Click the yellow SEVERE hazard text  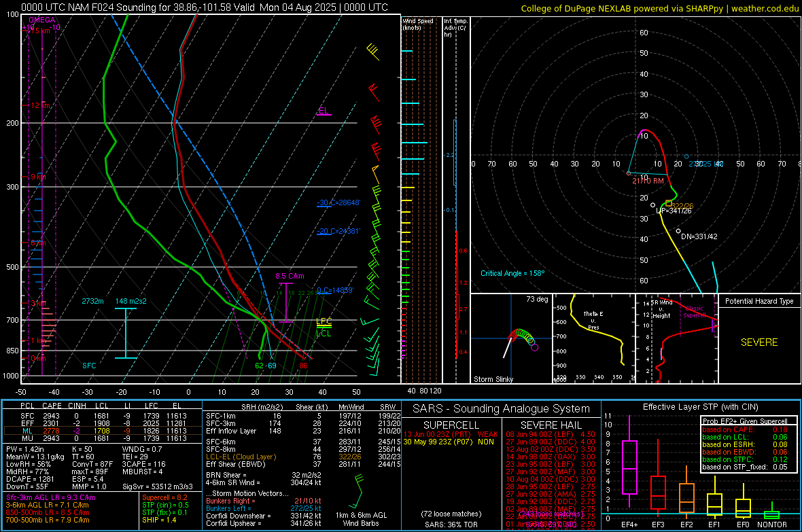[x=759, y=342]
